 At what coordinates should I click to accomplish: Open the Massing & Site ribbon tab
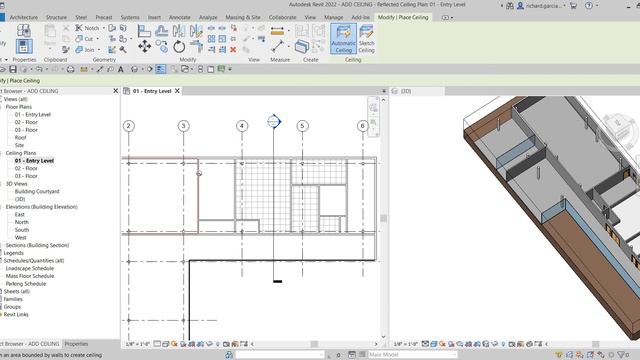click(x=242, y=17)
